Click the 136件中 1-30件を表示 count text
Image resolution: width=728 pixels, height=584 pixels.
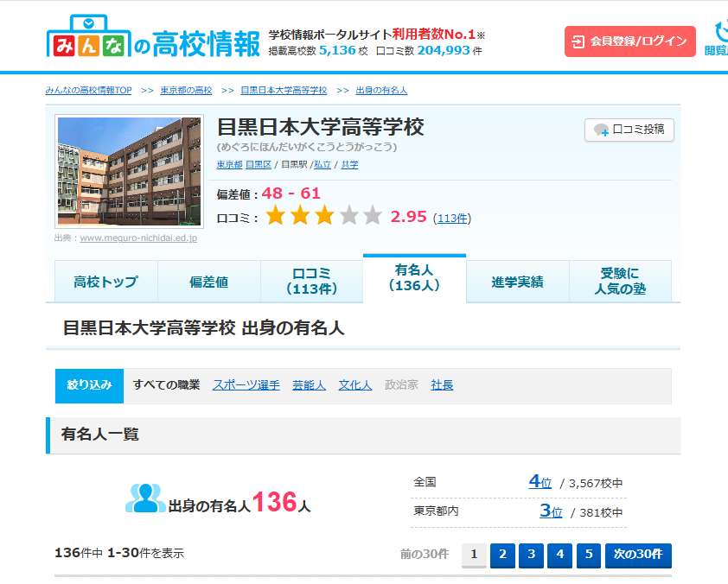click(119, 553)
